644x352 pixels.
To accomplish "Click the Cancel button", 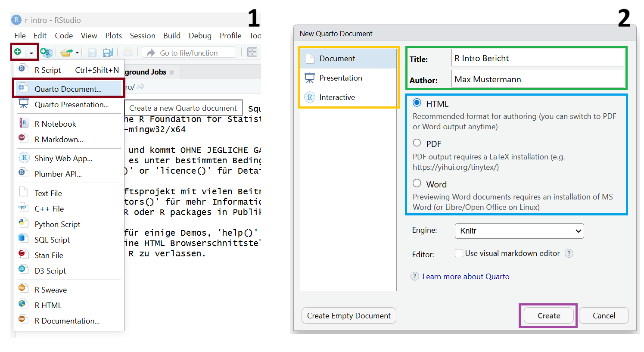I will 604,316.
